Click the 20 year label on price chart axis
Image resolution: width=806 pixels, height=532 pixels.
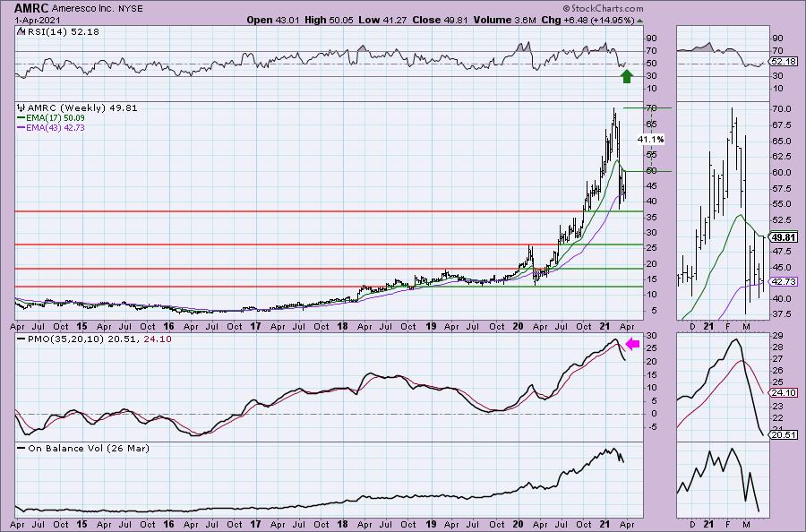pos(519,326)
